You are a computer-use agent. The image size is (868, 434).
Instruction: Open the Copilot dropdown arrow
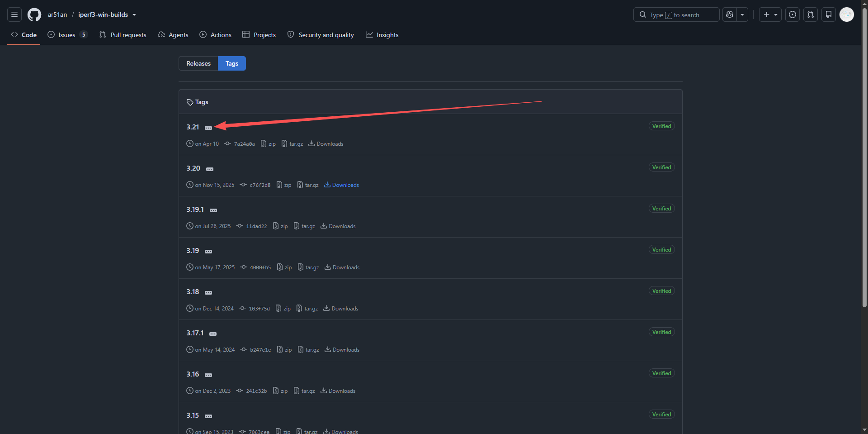click(x=742, y=14)
